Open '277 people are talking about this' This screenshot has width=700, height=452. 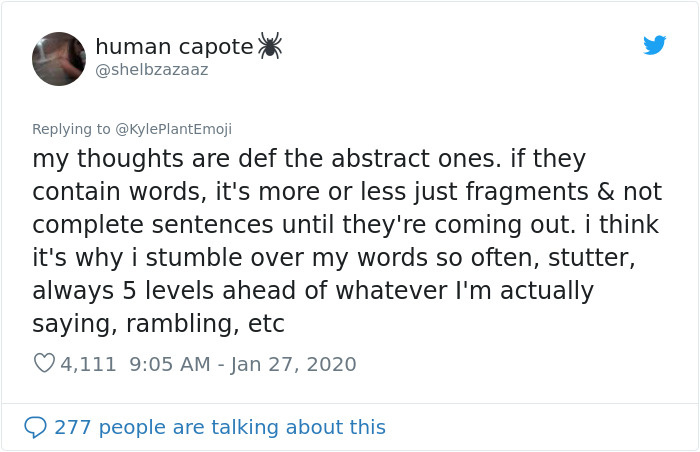coord(220,427)
